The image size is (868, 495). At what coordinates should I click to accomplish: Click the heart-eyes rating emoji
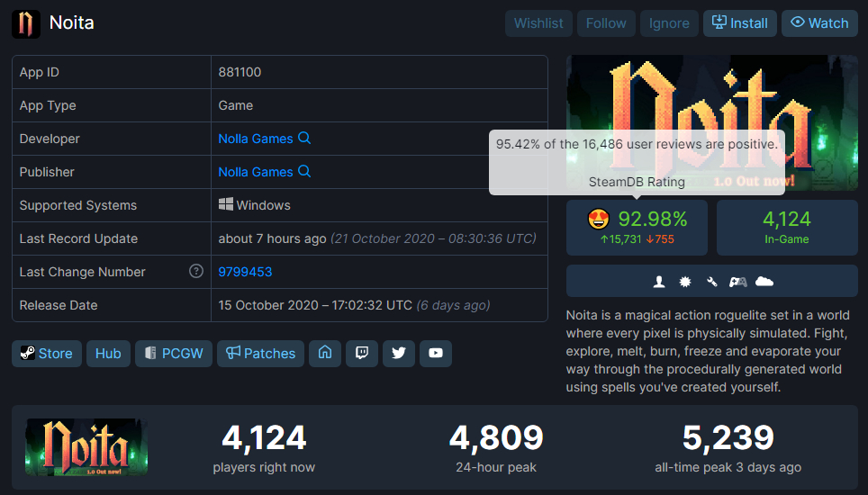coord(599,220)
